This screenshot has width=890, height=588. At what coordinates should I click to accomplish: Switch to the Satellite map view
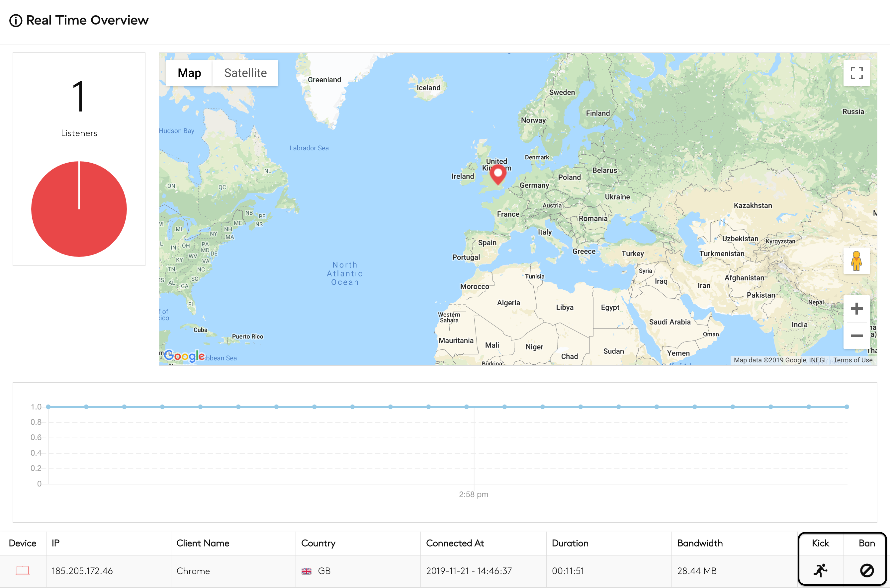[x=245, y=73]
